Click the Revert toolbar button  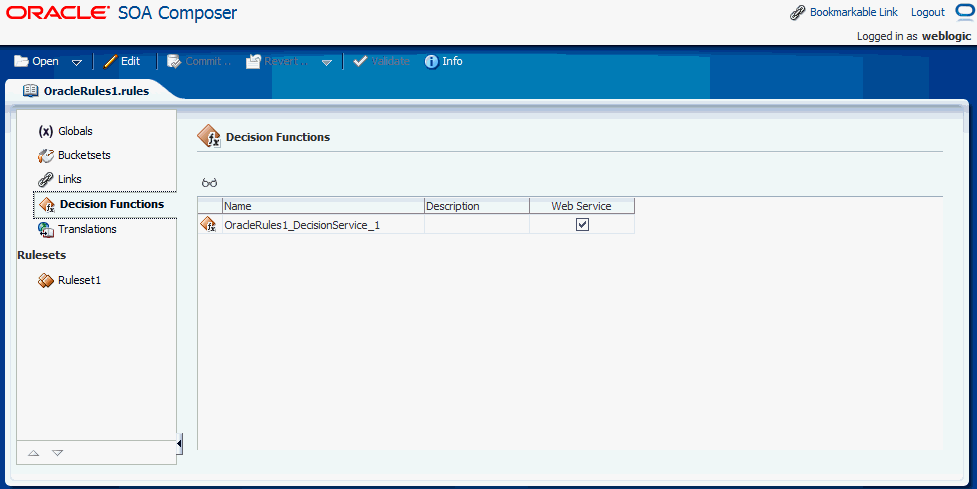click(x=277, y=61)
